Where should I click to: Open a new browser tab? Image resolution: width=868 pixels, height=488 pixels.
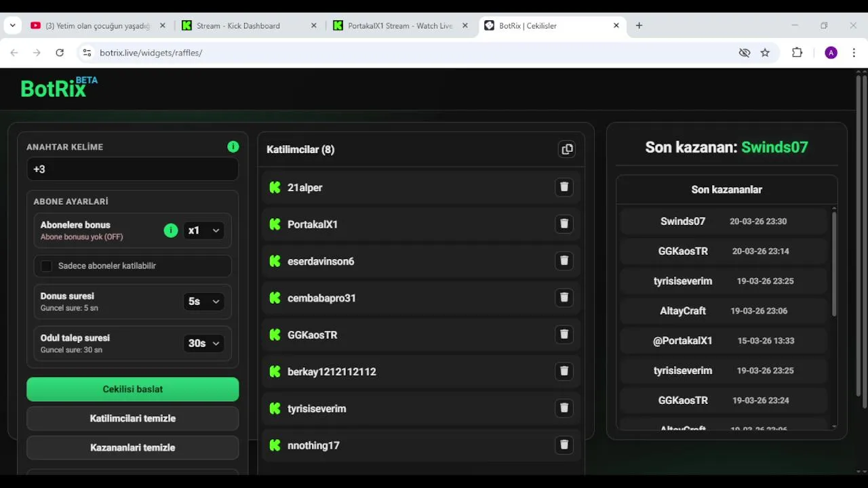pyautogui.click(x=639, y=26)
